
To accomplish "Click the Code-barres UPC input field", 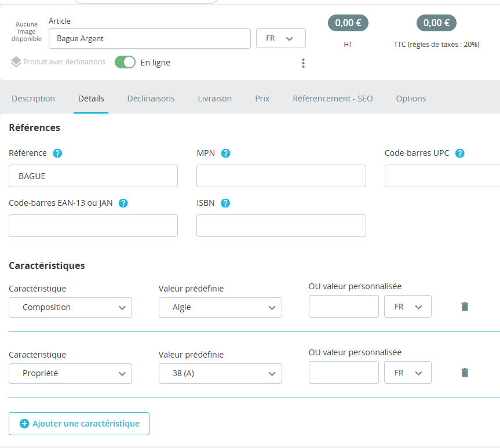I will coord(442,176).
